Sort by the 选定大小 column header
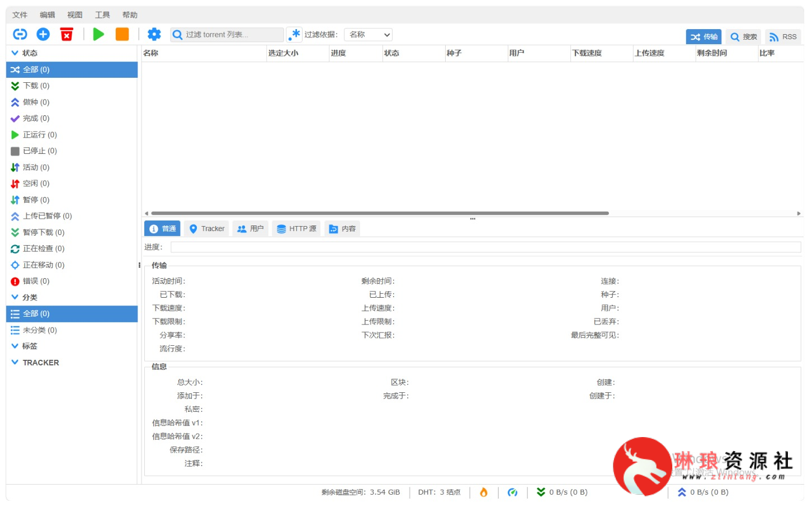Image resolution: width=812 pixels, height=507 pixels. [298, 53]
